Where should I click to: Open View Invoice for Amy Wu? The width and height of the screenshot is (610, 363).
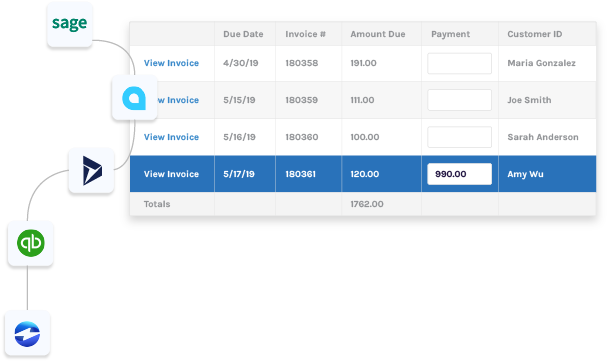(171, 174)
